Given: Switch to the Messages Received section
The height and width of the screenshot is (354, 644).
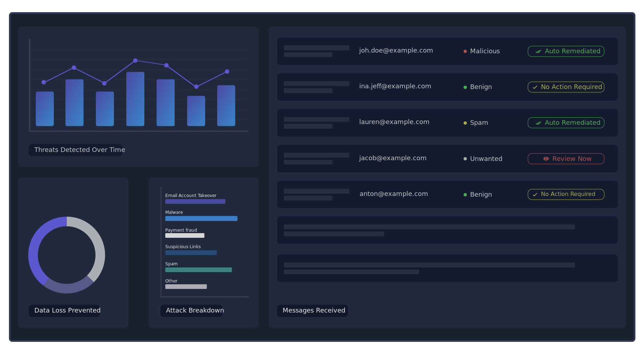Looking at the screenshot, I should [312, 310].
